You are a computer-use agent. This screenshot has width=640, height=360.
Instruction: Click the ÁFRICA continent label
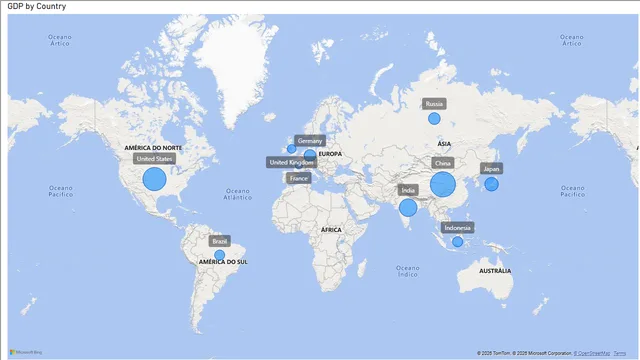click(x=331, y=230)
